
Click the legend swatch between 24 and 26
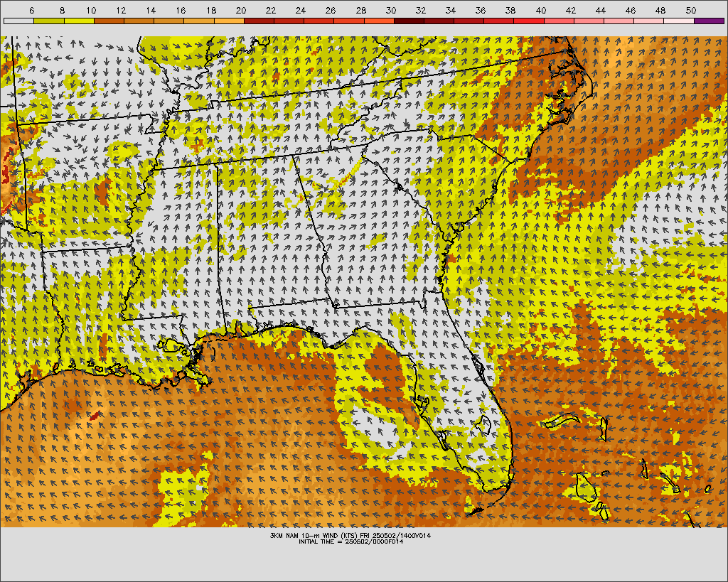(x=319, y=21)
